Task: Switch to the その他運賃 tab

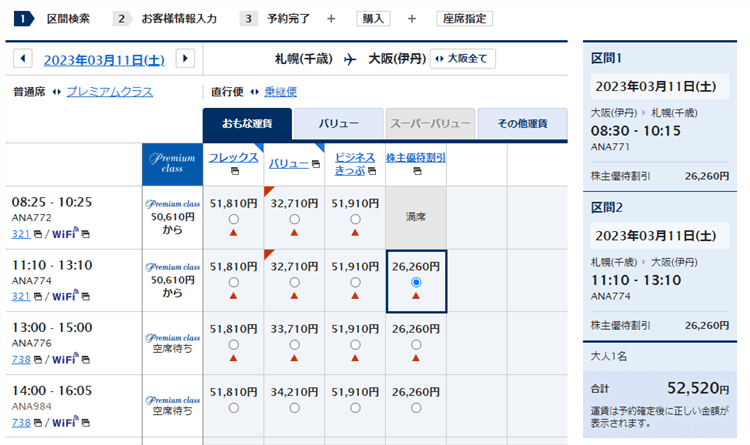Action: tap(520, 124)
